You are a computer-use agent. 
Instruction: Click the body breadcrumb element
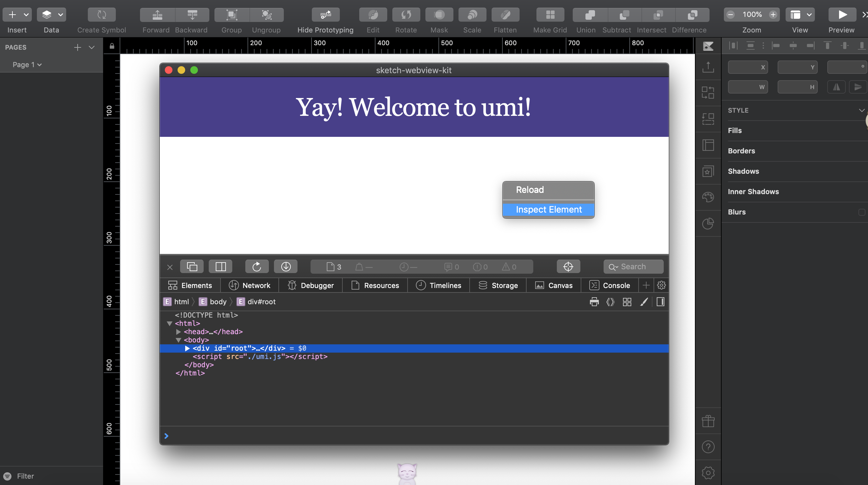213,302
